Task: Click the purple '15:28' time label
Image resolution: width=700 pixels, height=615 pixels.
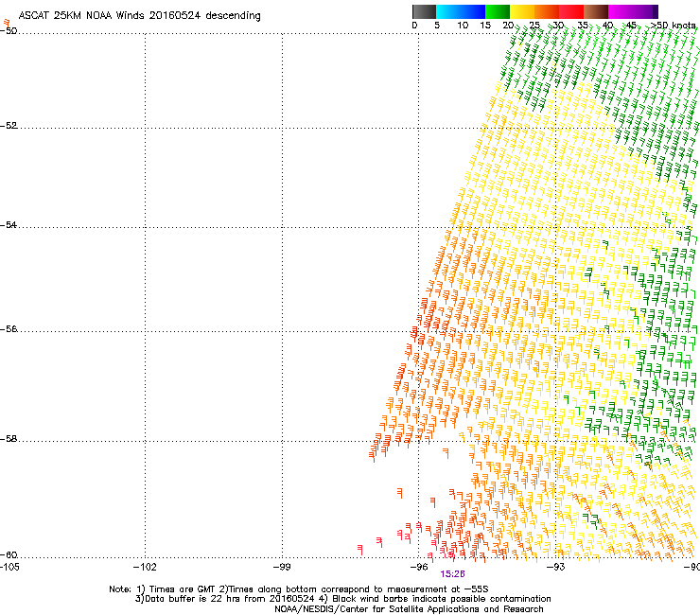Action: [x=452, y=574]
